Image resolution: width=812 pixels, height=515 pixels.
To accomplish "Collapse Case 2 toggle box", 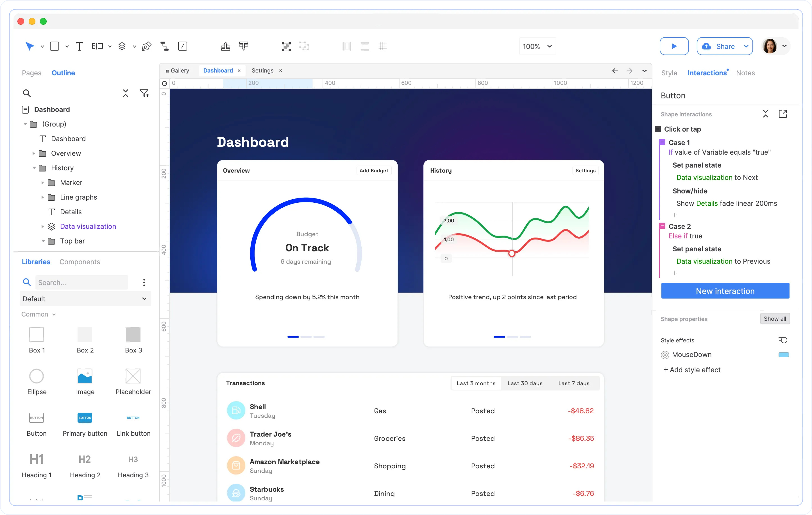I will click(x=662, y=226).
